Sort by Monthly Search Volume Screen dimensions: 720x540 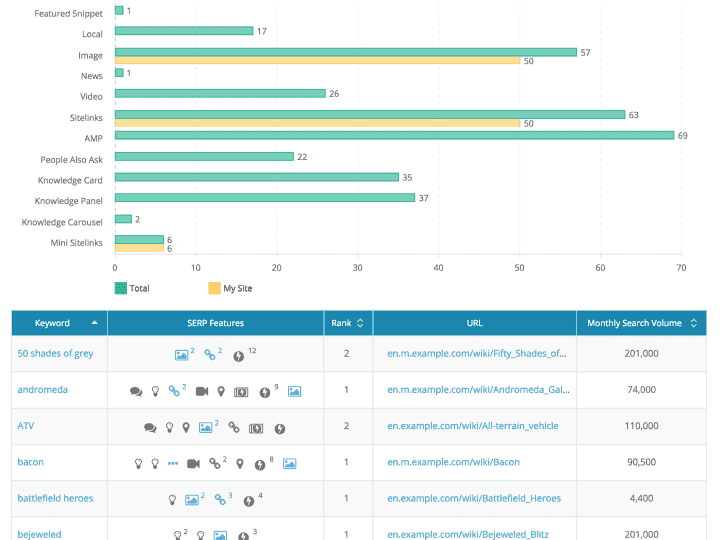pos(641,323)
